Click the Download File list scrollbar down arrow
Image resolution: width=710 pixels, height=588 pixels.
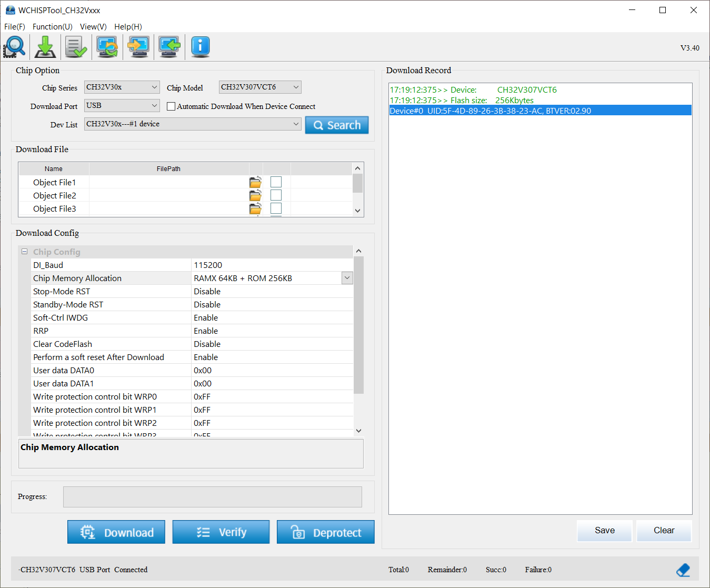[358, 211]
